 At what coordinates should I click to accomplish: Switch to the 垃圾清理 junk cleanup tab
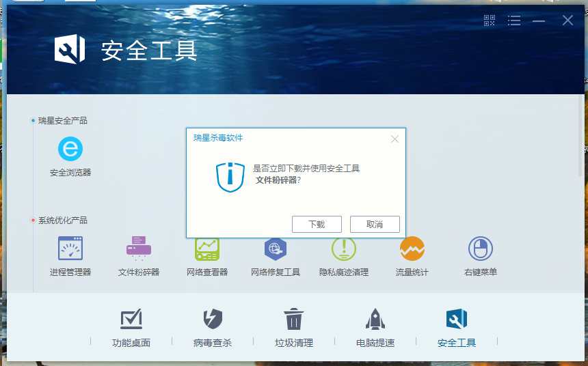click(x=293, y=328)
